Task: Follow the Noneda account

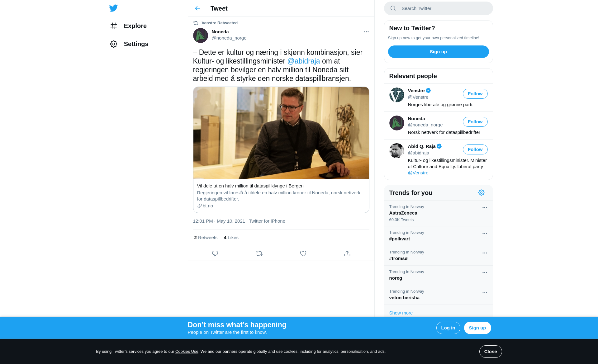Action: click(x=475, y=122)
